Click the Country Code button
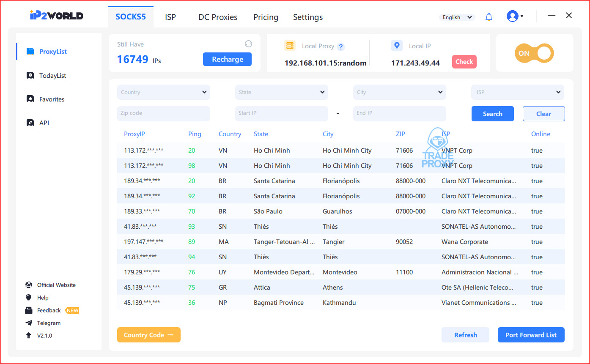This screenshot has width=590, height=364. click(x=149, y=335)
